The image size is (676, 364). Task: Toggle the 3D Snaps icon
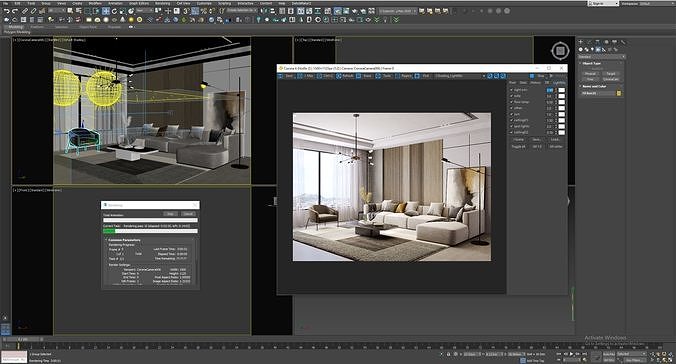point(186,11)
